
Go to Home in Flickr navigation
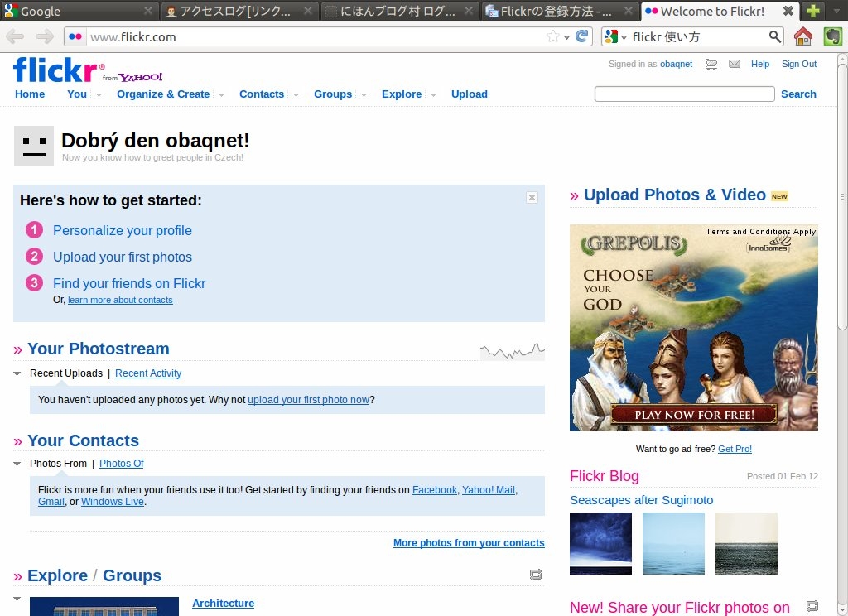(30, 94)
